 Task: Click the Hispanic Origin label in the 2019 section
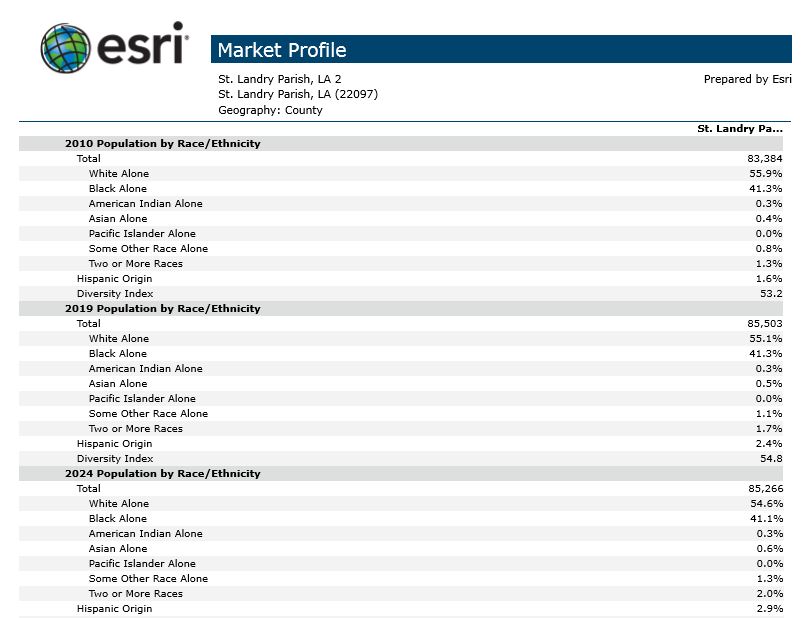click(x=114, y=443)
